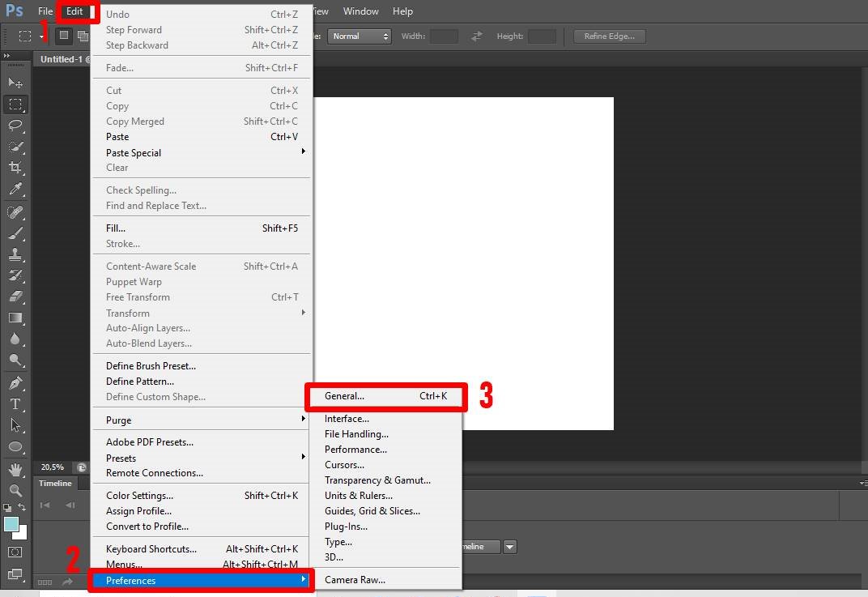Choose Define Brush Preset... entry
The height and width of the screenshot is (597, 868).
tap(202, 366)
